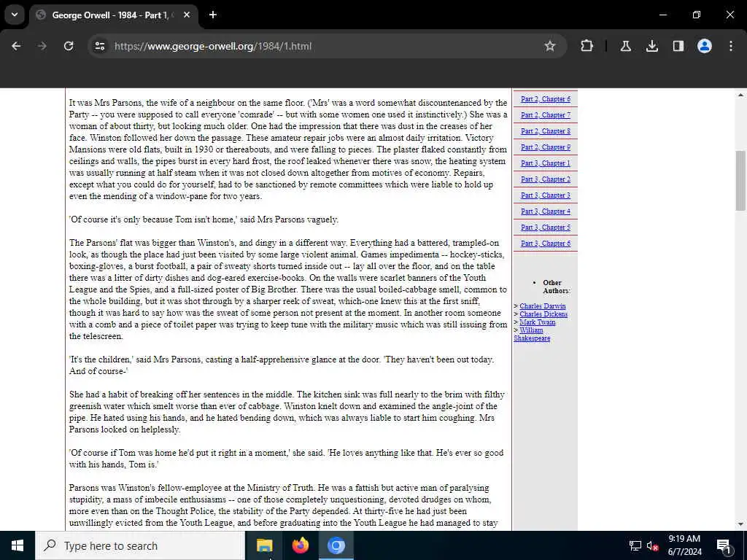Image resolution: width=747 pixels, height=560 pixels.
Task: Open Part 2, Chapter 8 link
Action: pos(546,131)
